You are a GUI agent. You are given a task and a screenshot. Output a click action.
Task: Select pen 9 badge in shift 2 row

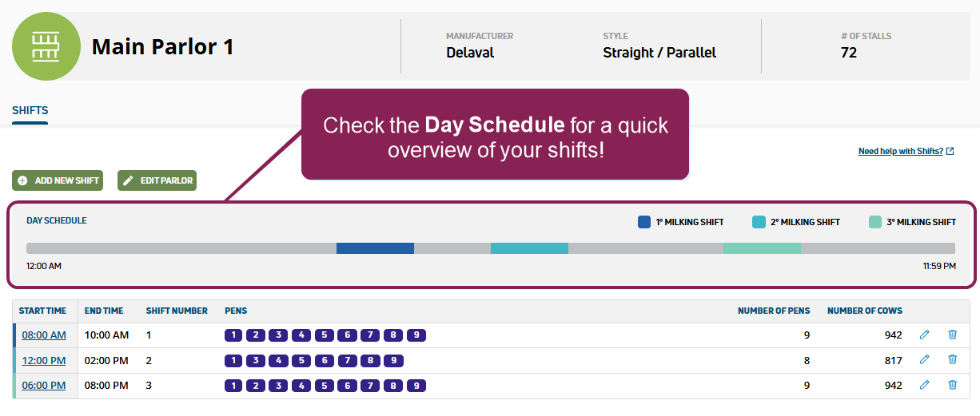point(393,360)
